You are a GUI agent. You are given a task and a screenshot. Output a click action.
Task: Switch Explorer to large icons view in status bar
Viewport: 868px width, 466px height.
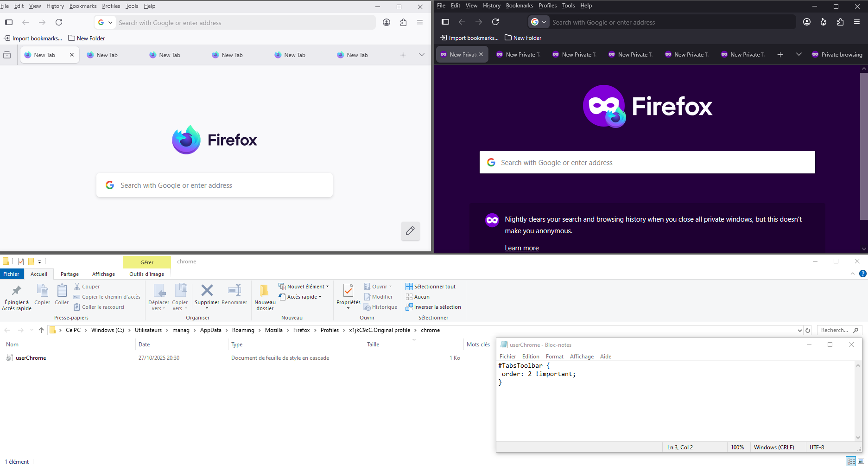tap(861, 461)
